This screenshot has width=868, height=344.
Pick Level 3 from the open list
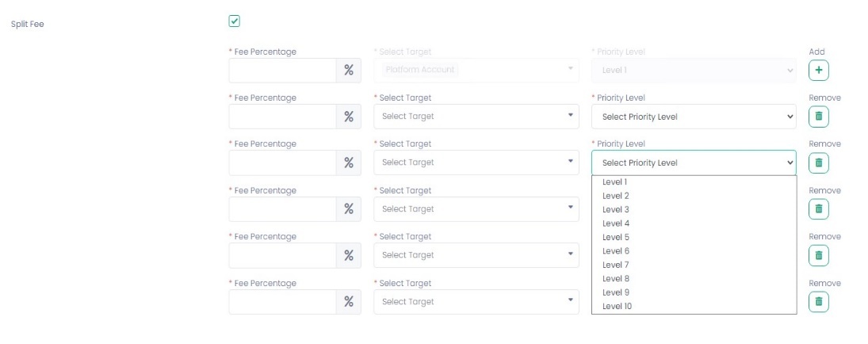[616, 209]
